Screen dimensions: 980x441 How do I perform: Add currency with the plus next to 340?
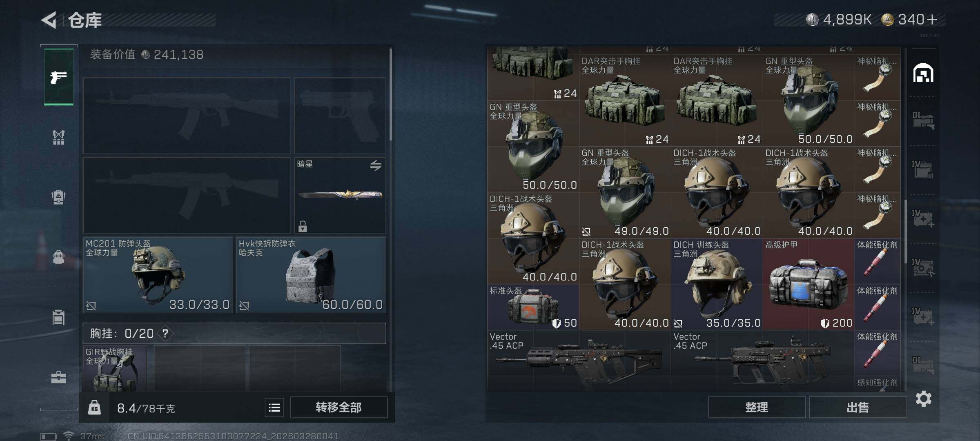(932, 20)
